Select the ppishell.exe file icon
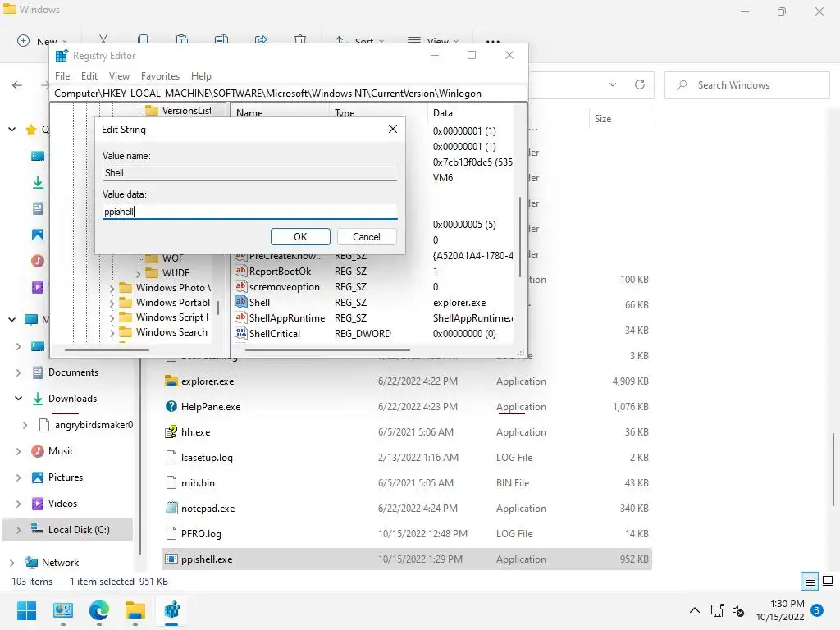 (x=171, y=559)
